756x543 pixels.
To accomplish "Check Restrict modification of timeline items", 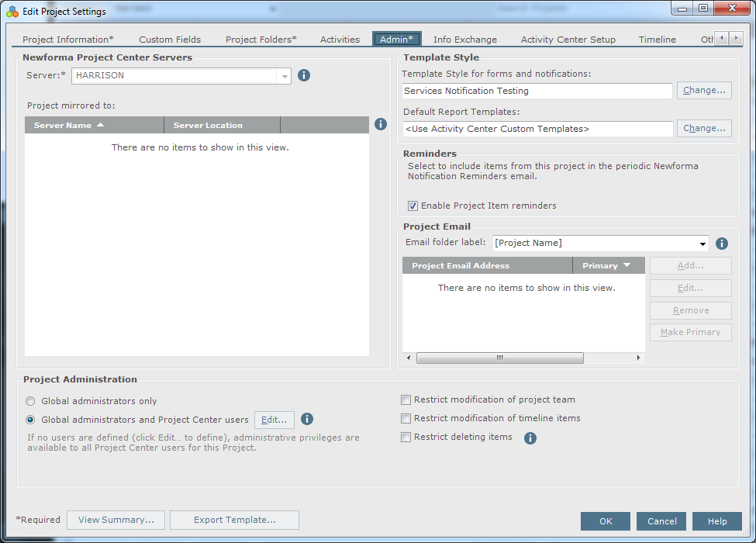I will point(406,419).
